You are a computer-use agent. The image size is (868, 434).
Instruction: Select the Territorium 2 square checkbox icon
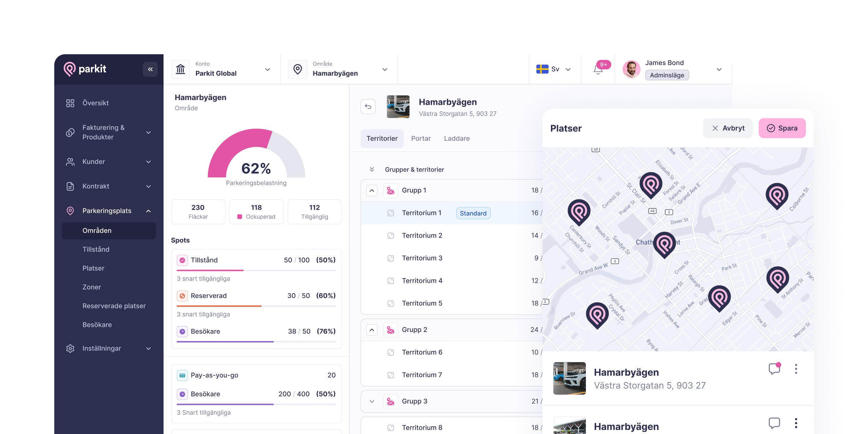coord(391,236)
